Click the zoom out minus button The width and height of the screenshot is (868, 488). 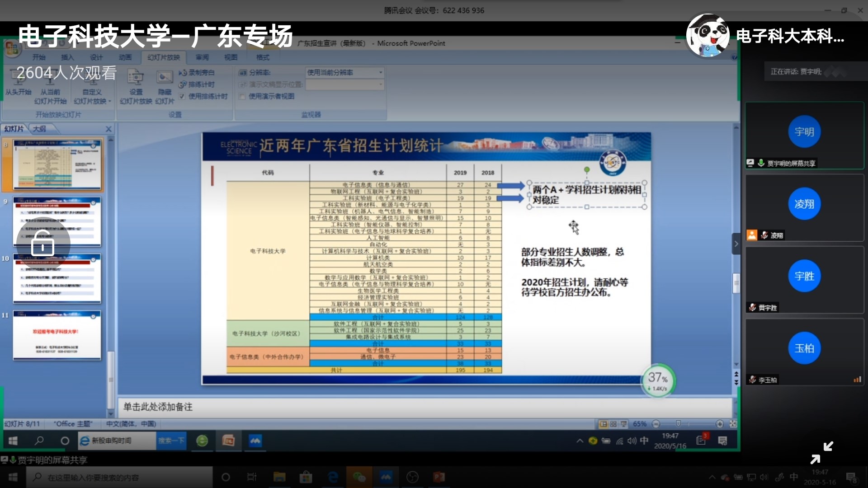click(x=656, y=424)
